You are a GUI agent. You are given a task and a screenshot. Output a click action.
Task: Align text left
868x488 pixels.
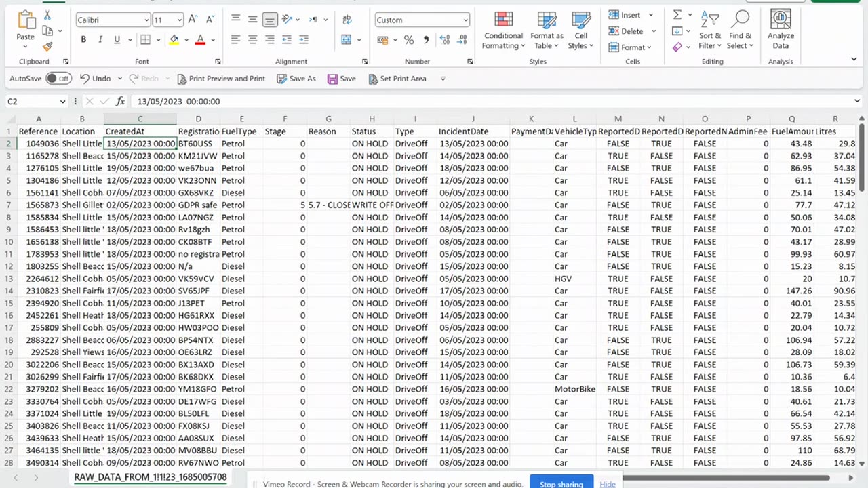235,39
